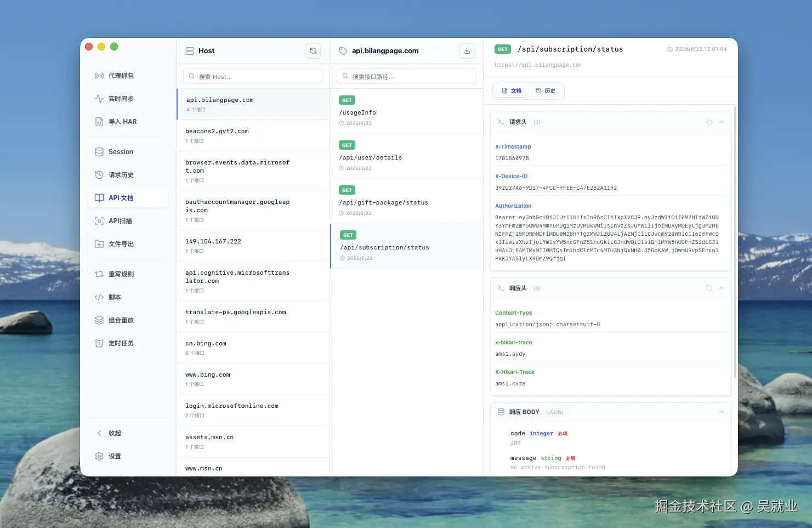Open the API扫描 scan section
The height and width of the screenshot is (528, 812).
tap(128, 221)
